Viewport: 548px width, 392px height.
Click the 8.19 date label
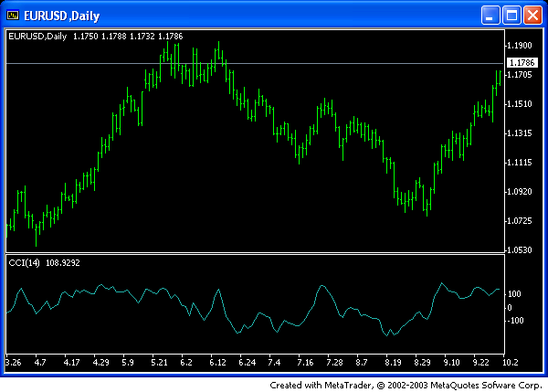tap(393, 362)
